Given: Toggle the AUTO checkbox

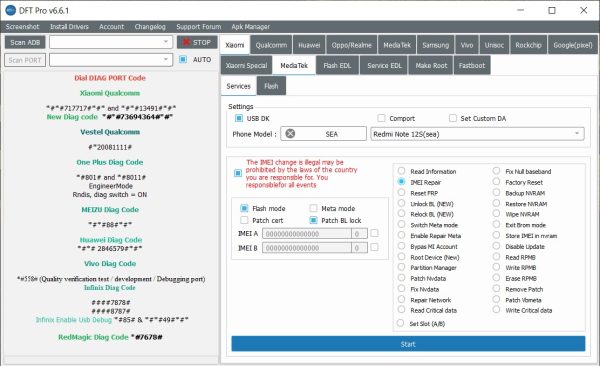Looking at the screenshot, I should pyautogui.click(x=183, y=59).
